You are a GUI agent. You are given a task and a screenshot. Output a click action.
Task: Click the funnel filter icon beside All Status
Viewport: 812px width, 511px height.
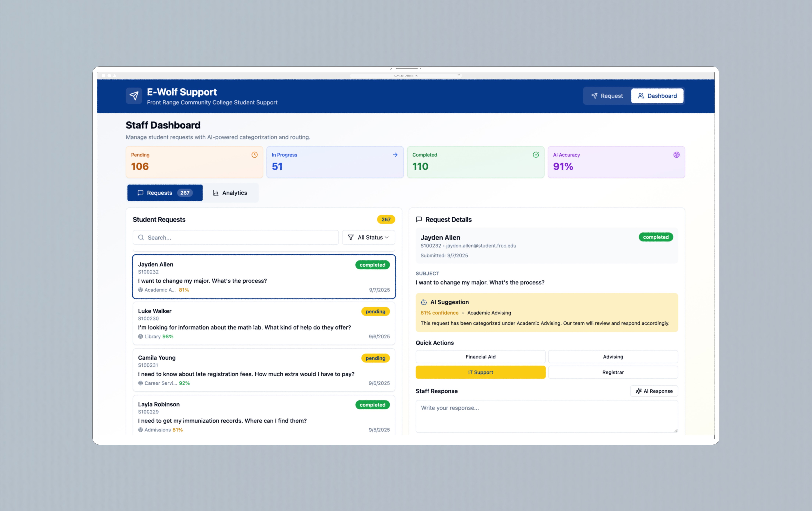351,237
